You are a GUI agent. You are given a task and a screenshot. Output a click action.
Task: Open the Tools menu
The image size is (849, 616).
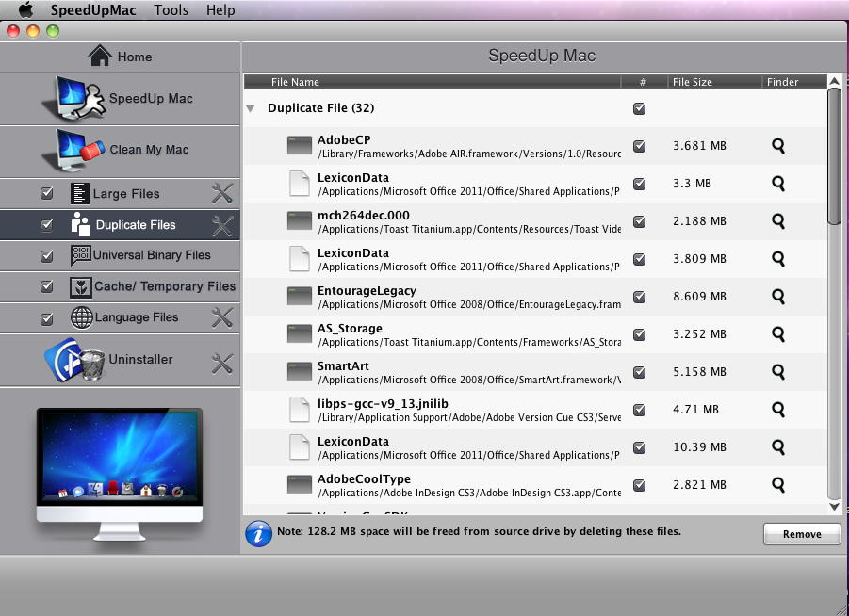click(171, 9)
